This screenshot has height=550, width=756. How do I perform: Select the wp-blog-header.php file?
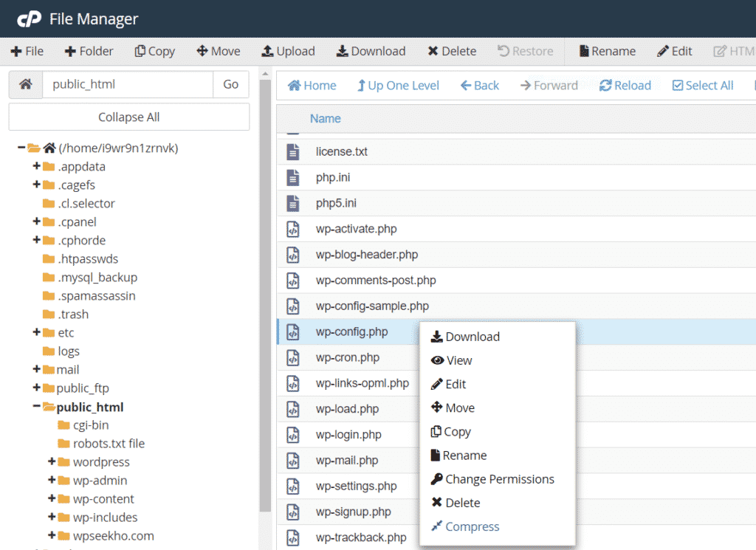pos(367,255)
